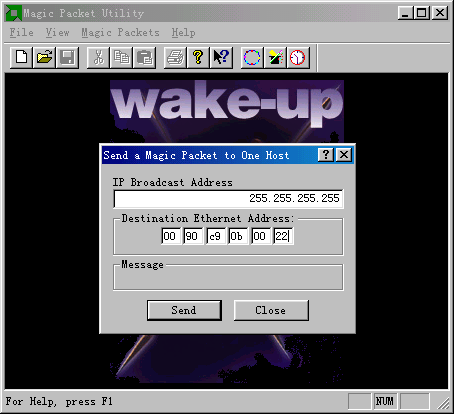
Task: Close the Send a Magic Packet dialog
Action: pos(344,155)
